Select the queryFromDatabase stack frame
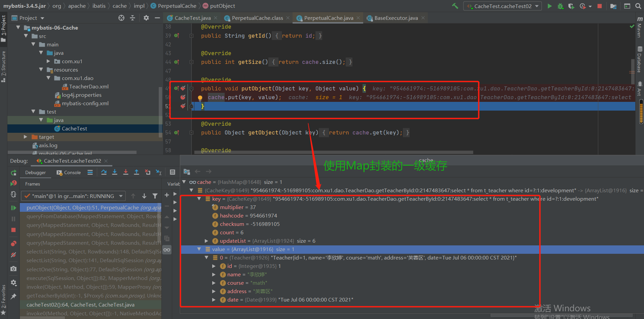Viewport: 644px width, 319px height. [x=91, y=216]
